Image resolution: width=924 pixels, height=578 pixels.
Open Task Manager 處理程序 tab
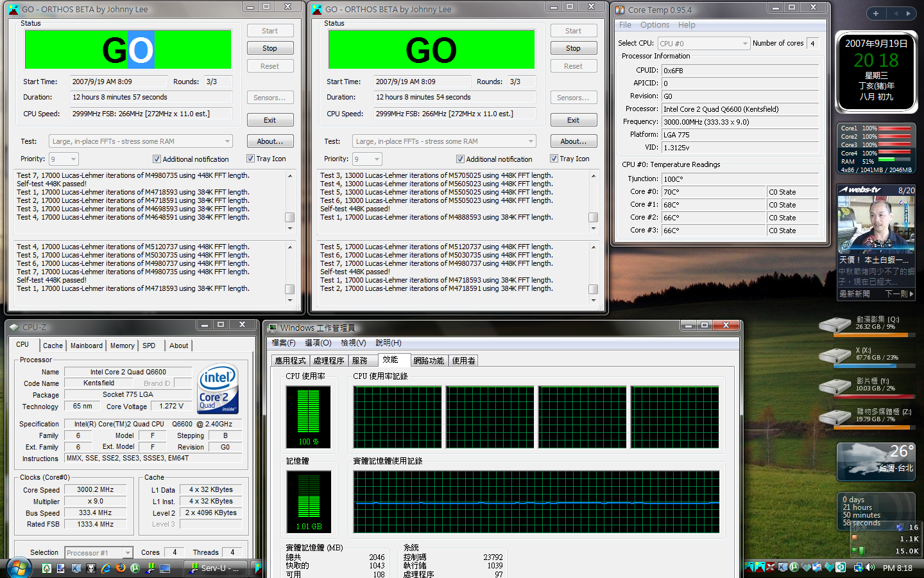(329, 361)
